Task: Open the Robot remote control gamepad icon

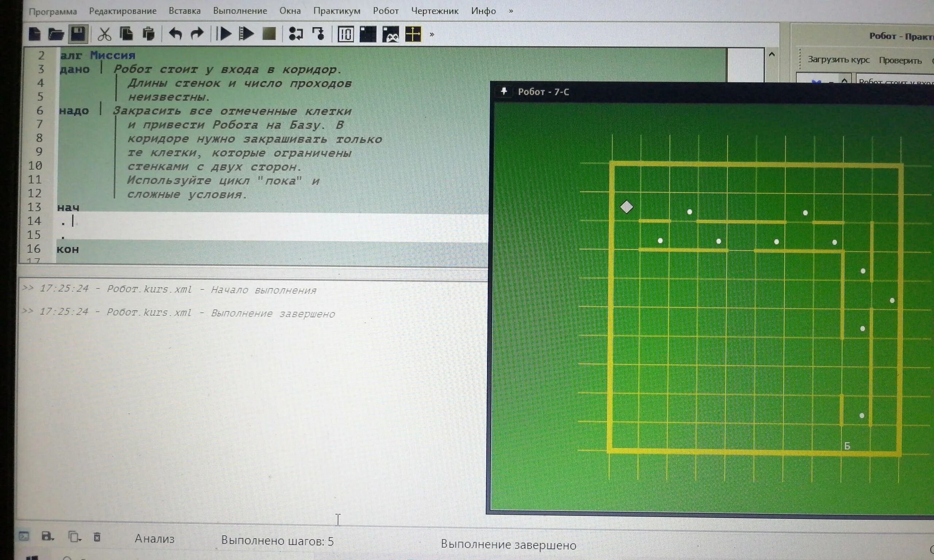Action: pos(390,34)
